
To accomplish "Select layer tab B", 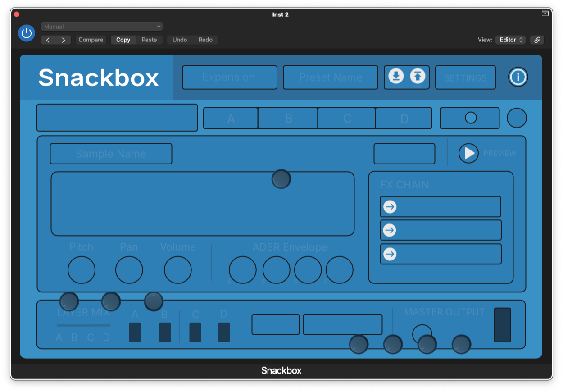I will click(288, 119).
